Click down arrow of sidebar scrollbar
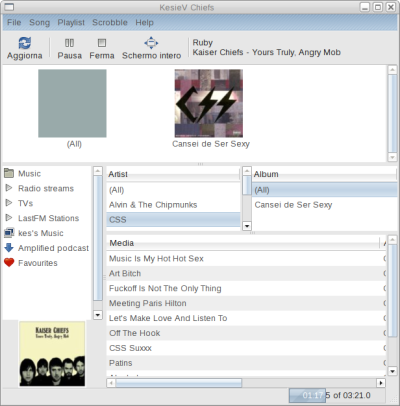Screen dimensions: 400x406 pos(98,315)
